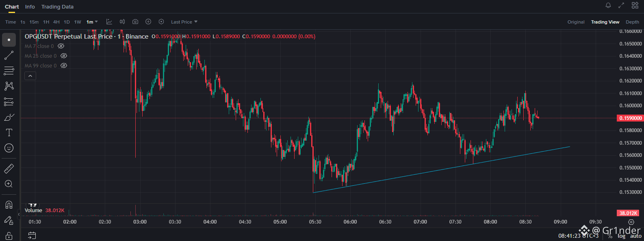Click the circled plus add icon
644x241 pixels.
point(148,22)
